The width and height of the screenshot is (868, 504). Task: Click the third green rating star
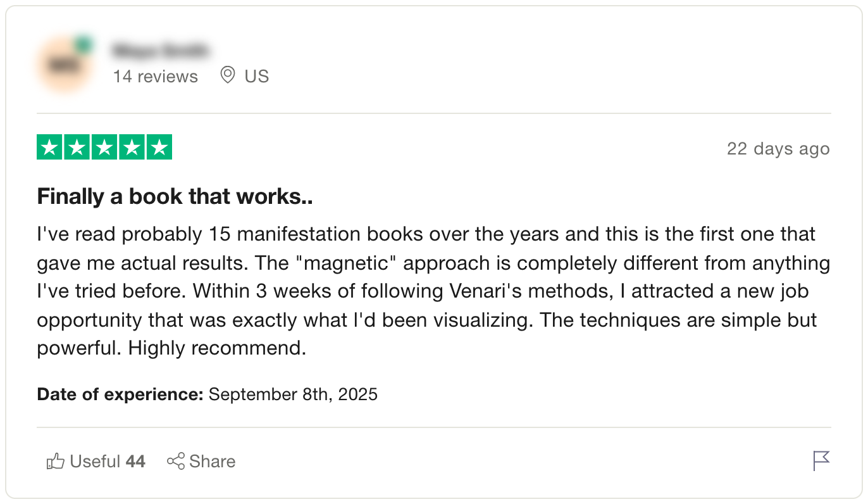104,148
